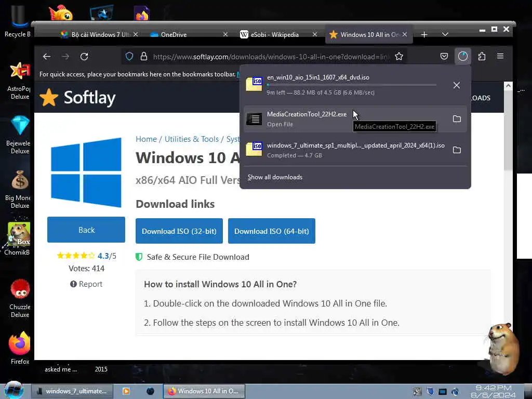
Task: Click Show all downloads
Action: [x=275, y=177]
